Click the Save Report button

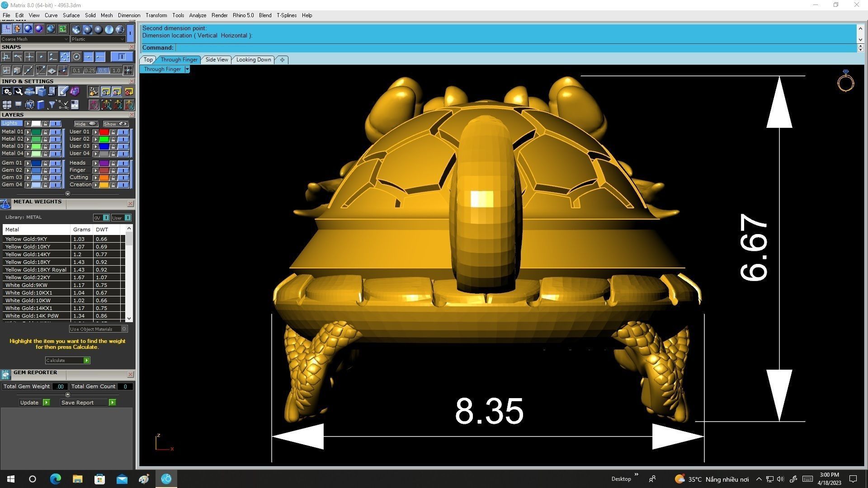88,403
